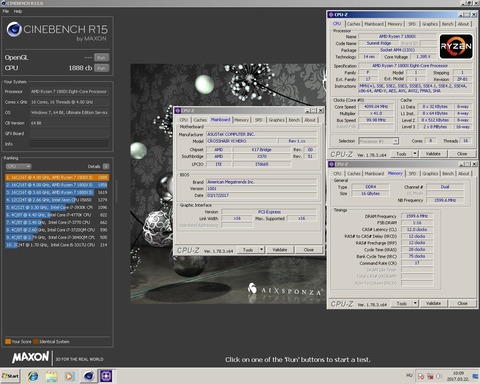
Task: Open the File menu in Cinebench
Action: (x=6, y=11)
